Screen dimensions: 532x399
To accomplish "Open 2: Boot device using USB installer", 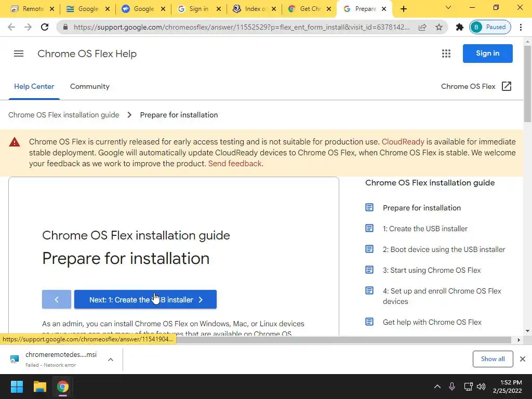I will 444,249.
